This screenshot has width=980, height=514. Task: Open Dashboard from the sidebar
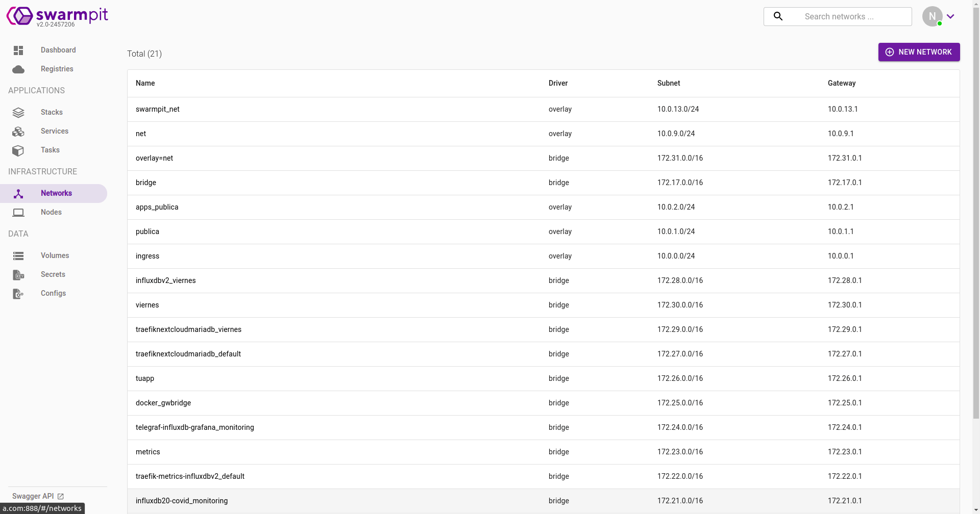point(54,50)
